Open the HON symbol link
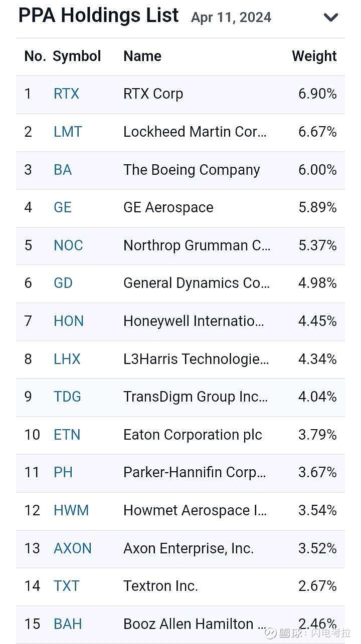The width and height of the screenshot is (361, 644). [x=69, y=321]
